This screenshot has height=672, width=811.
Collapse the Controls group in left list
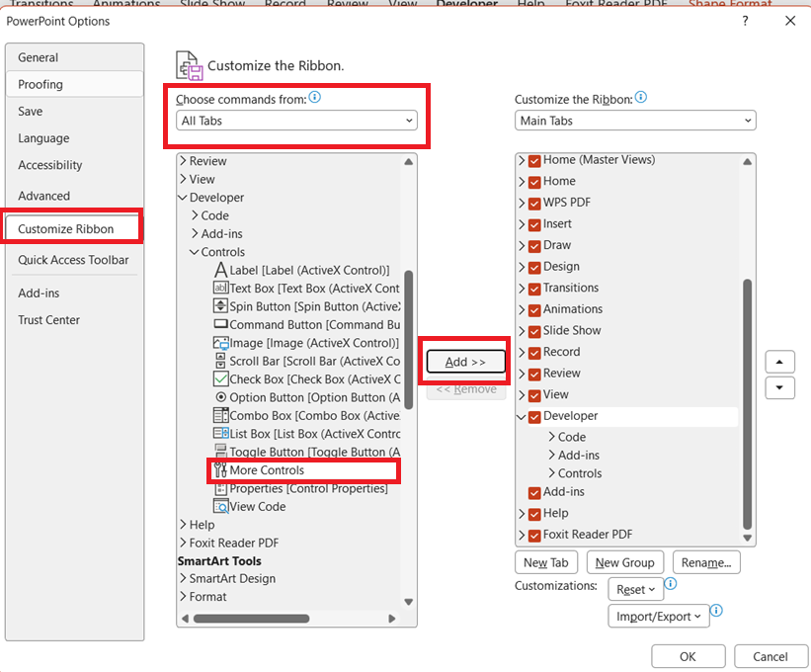pos(194,252)
